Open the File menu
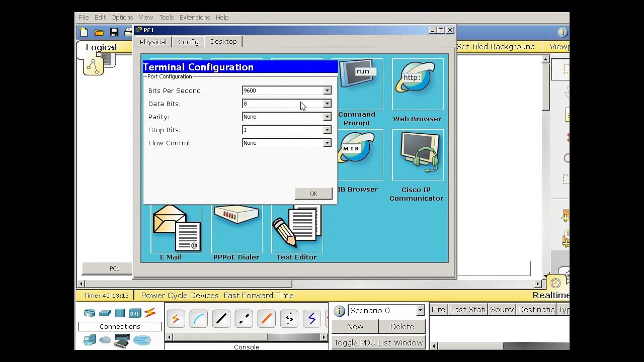This screenshot has height=362, width=644. 84,17
